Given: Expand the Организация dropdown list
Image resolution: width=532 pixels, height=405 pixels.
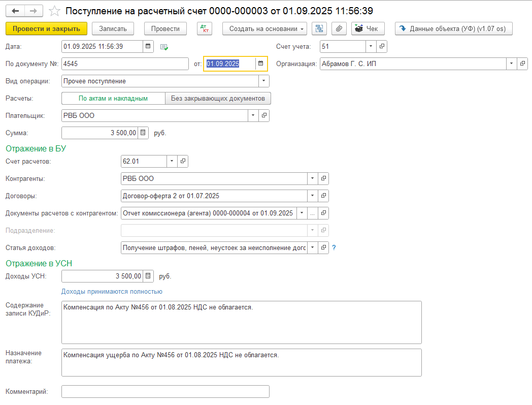Looking at the screenshot, I should pos(511,64).
